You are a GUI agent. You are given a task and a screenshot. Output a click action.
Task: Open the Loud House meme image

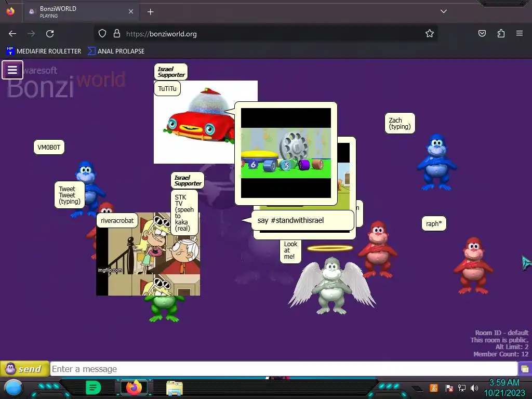tap(148, 254)
